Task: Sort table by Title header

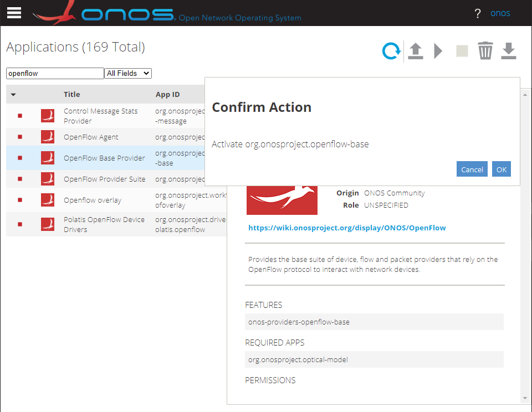Action: (x=72, y=94)
